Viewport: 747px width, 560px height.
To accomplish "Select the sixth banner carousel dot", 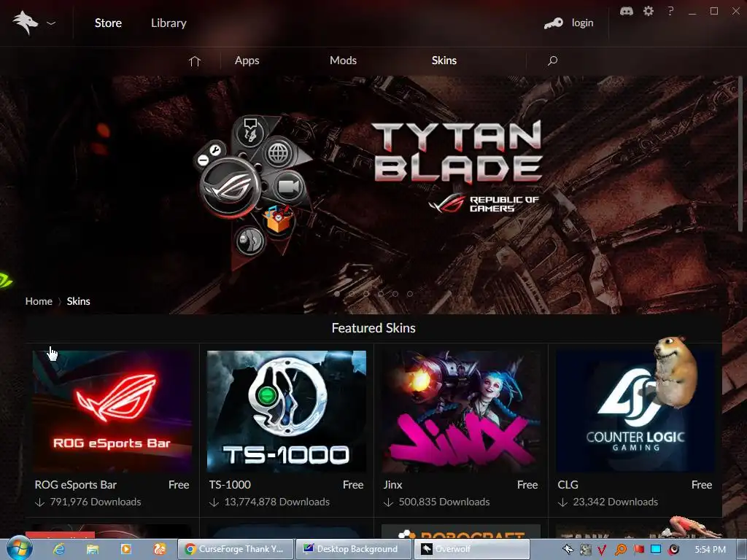I will pos(410,294).
